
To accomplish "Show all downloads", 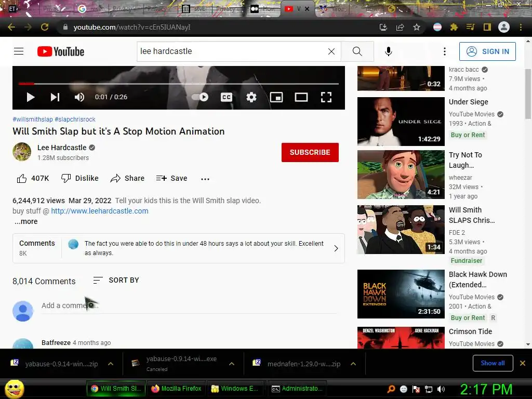I will [x=493, y=363].
